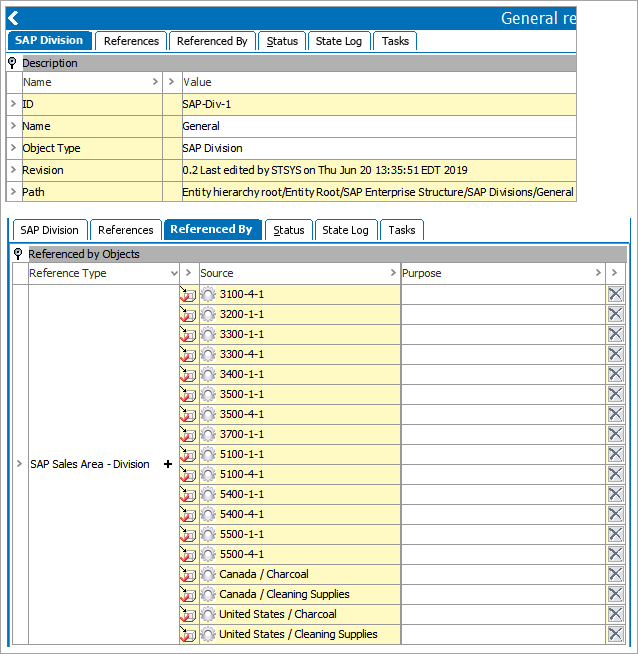Remove the Canada / Charcoal reference
This screenshot has height=654, width=638.
click(615, 574)
